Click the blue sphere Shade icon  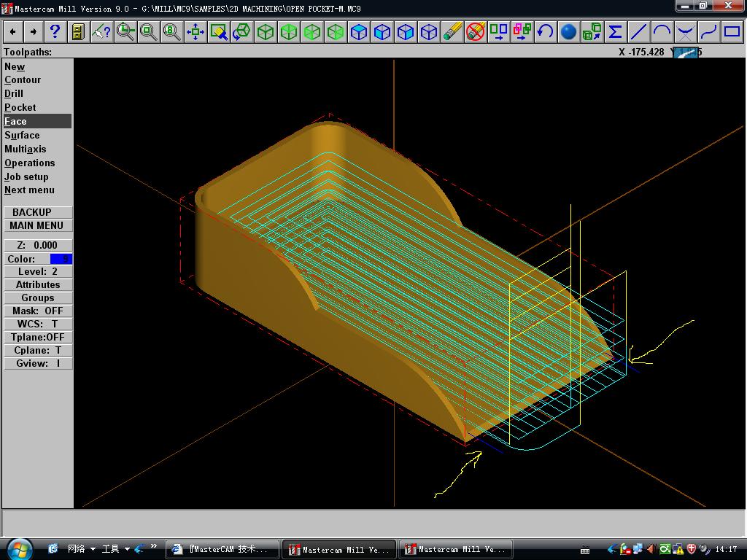pyautogui.click(x=569, y=31)
